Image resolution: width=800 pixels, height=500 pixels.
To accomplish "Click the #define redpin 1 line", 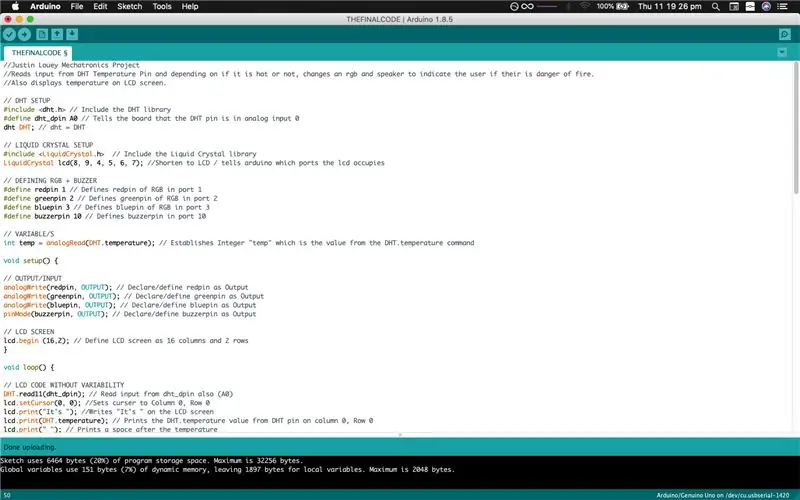I will coord(102,189).
